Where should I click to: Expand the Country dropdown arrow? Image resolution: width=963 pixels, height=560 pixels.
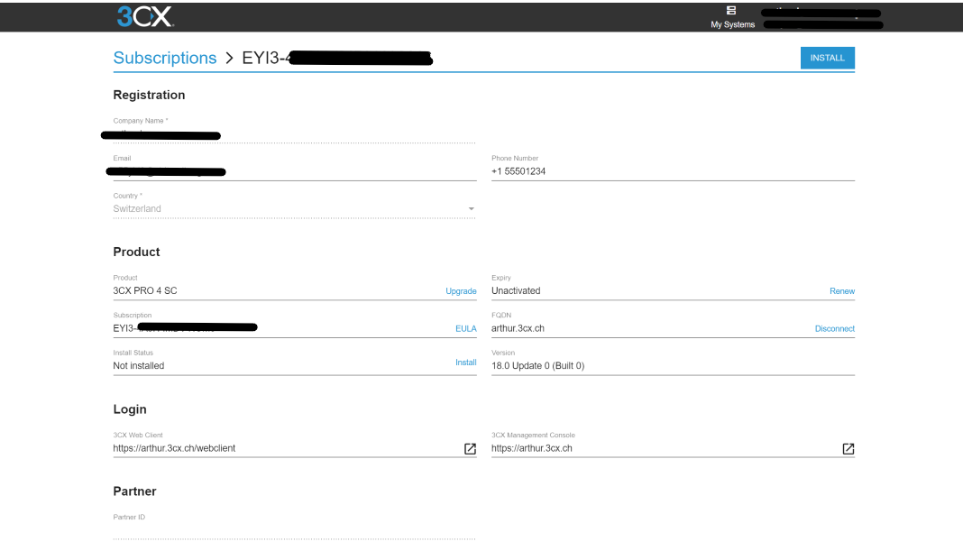471,209
